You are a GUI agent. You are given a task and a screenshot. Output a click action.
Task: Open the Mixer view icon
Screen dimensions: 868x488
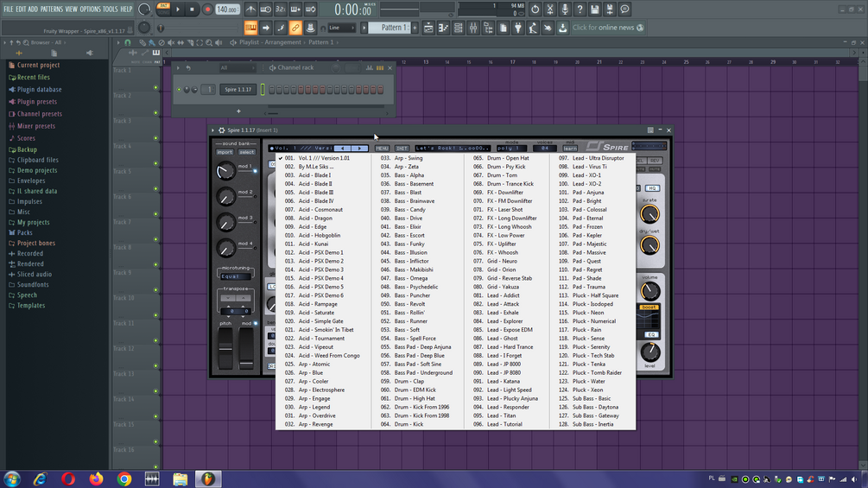[473, 28]
